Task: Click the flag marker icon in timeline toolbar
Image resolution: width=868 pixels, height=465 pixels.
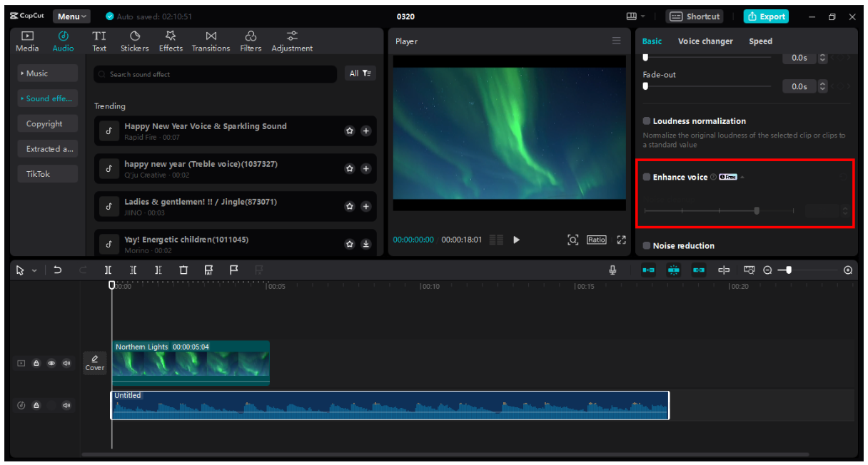Action: [233, 270]
